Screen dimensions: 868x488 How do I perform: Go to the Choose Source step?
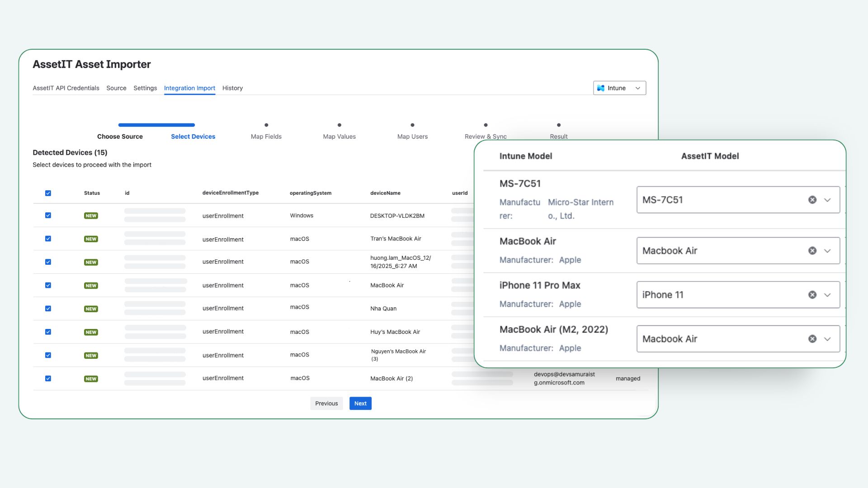(120, 136)
